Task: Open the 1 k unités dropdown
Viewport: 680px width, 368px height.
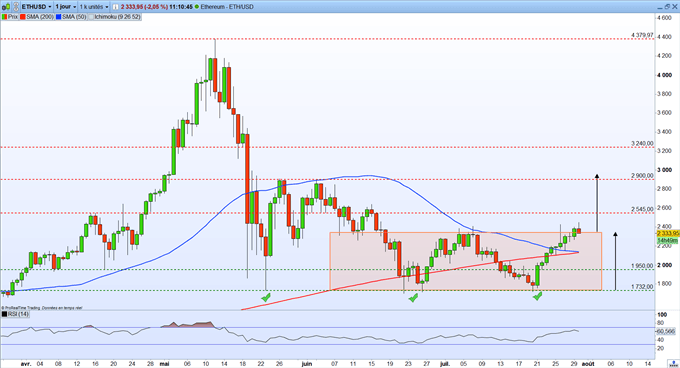Action: coord(94,7)
